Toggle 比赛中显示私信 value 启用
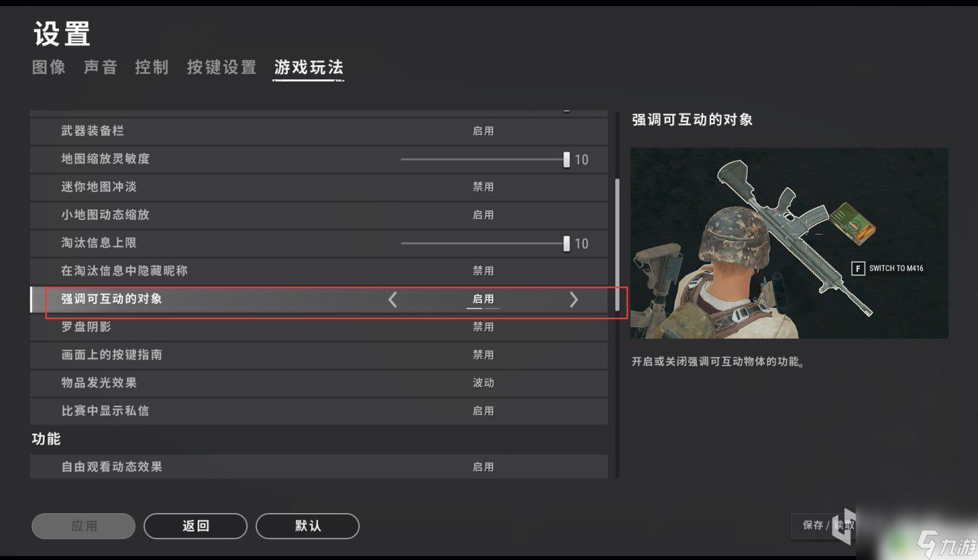 tap(483, 411)
